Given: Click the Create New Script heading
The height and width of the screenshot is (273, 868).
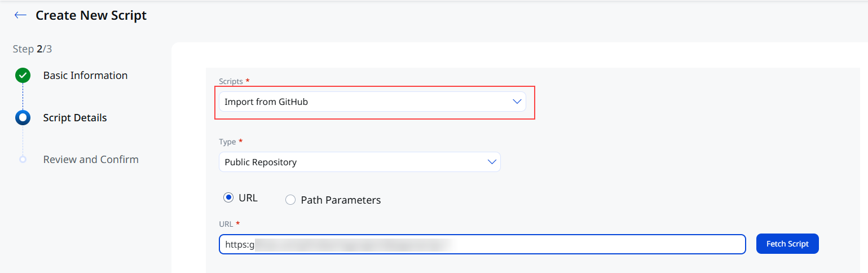Looking at the screenshot, I should pos(91,16).
